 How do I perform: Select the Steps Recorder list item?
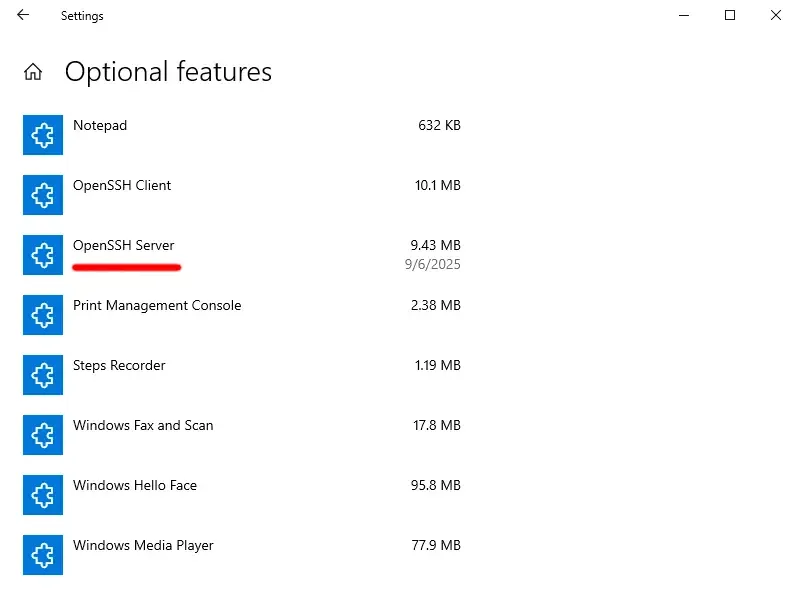point(119,366)
